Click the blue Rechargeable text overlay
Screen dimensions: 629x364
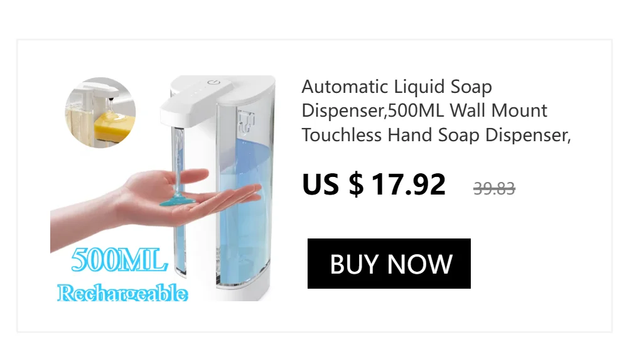pos(122,292)
